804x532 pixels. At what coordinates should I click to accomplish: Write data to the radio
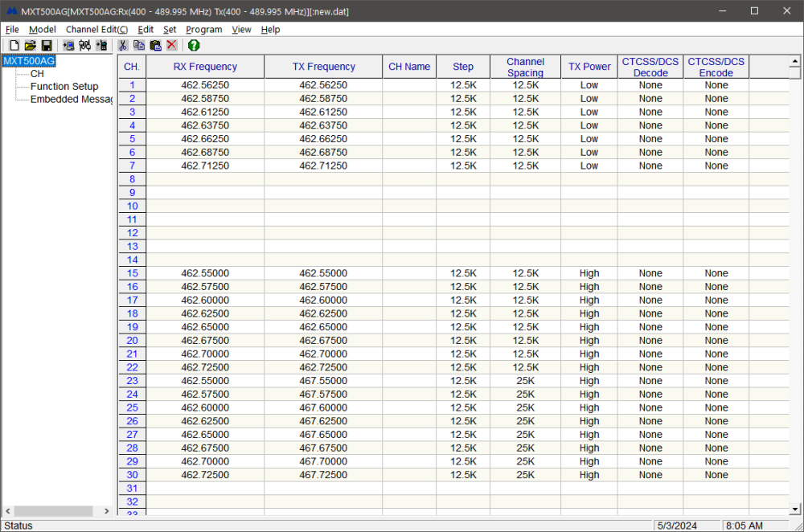[x=102, y=45]
